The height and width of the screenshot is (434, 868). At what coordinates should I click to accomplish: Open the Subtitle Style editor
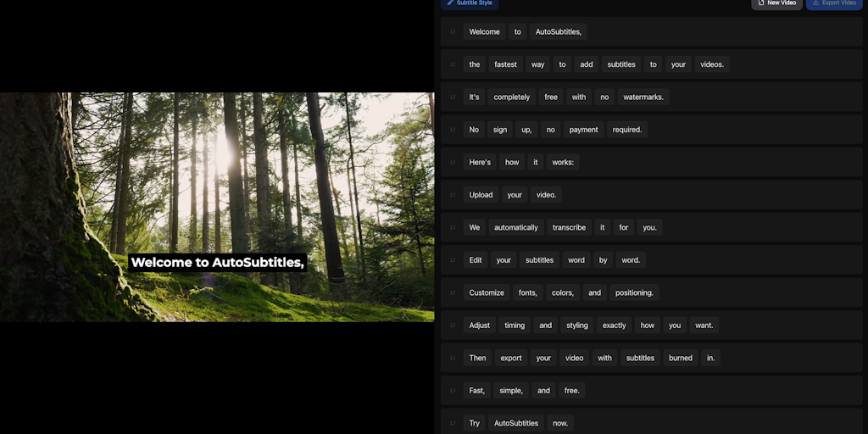tap(470, 3)
